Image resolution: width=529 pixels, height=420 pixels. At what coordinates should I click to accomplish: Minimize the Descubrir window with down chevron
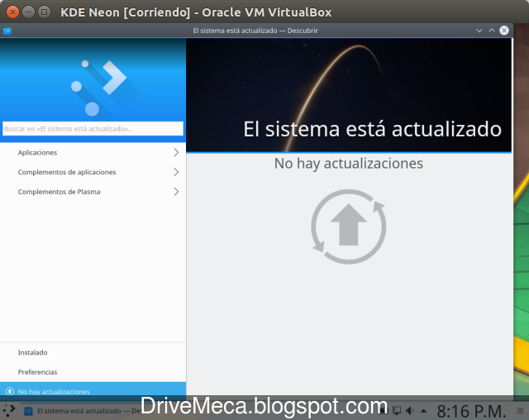pyautogui.click(x=479, y=31)
